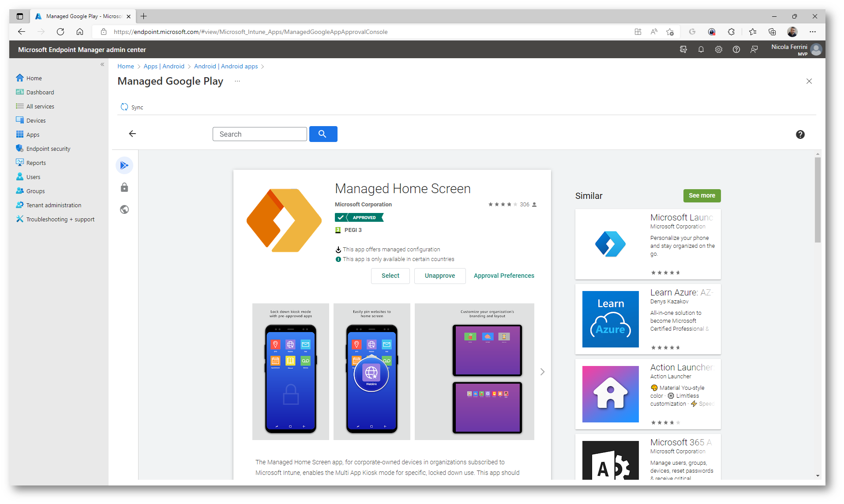
Task: Open Approval Preferences link
Action: (504, 276)
